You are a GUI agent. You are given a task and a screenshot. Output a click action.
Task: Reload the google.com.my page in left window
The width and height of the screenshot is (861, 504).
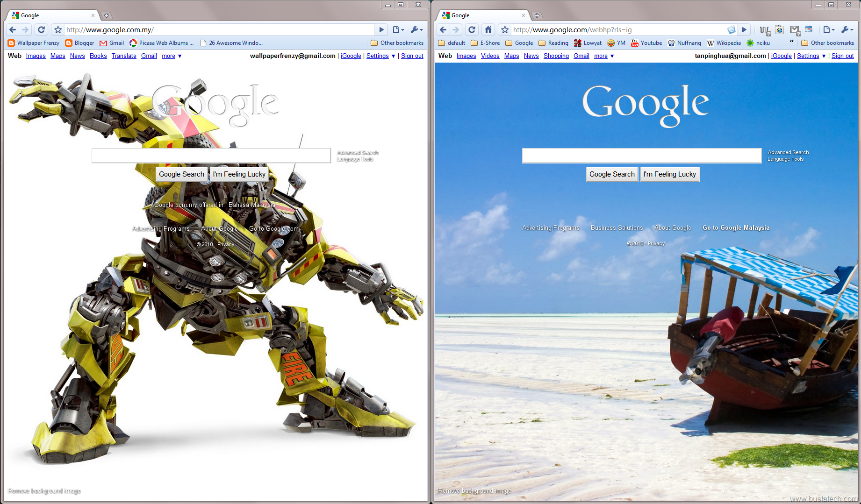click(41, 30)
